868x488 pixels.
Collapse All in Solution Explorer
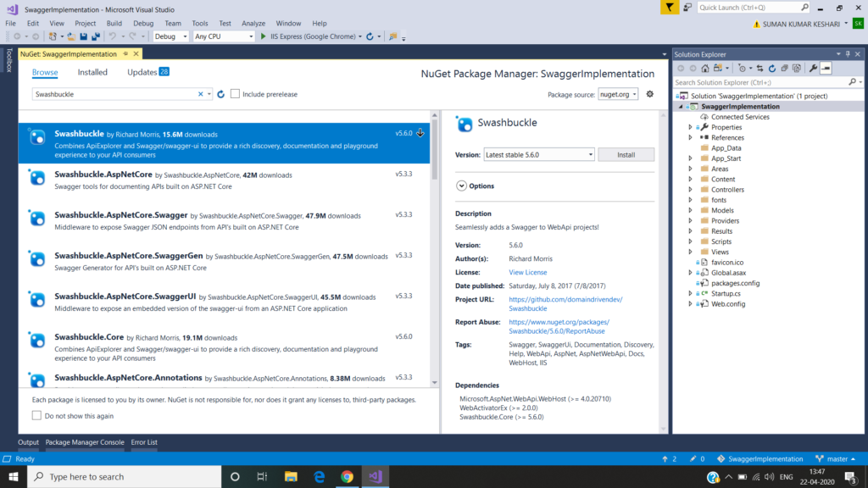pos(784,68)
